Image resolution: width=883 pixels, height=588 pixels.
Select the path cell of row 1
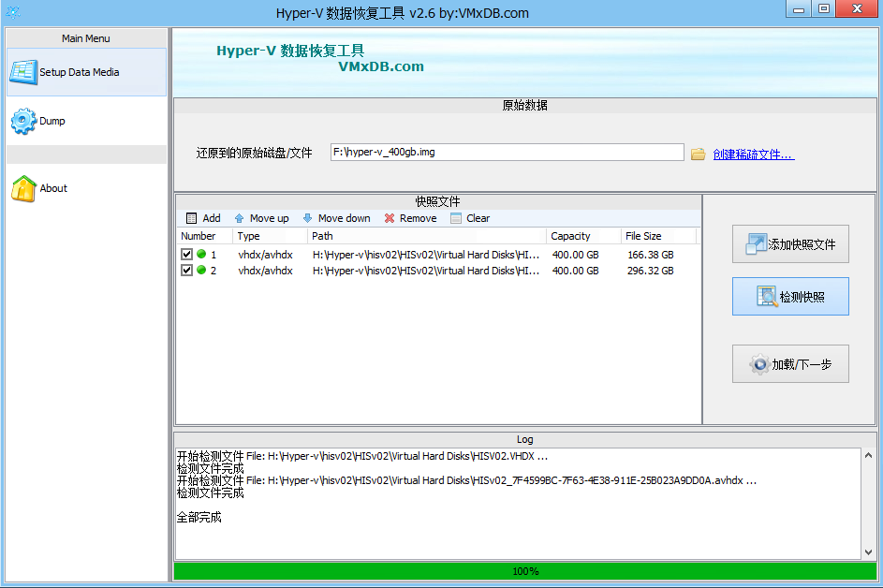click(426, 255)
